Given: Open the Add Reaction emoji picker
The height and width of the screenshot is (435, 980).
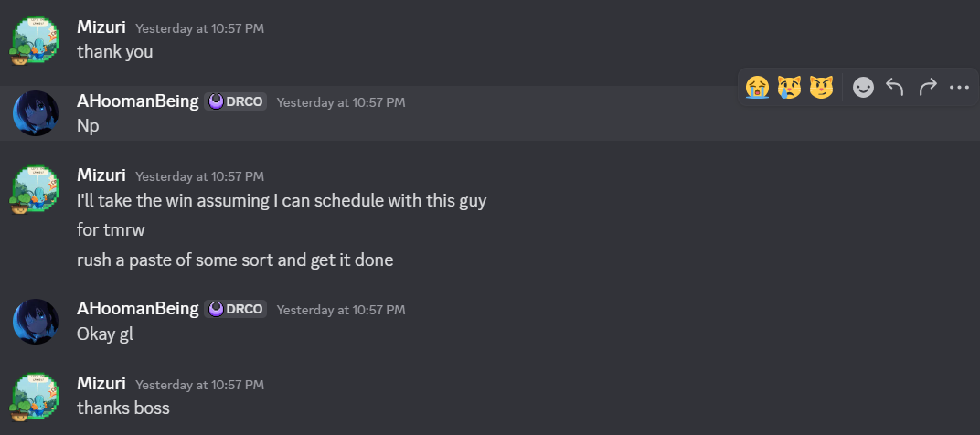Looking at the screenshot, I should tap(863, 87).
